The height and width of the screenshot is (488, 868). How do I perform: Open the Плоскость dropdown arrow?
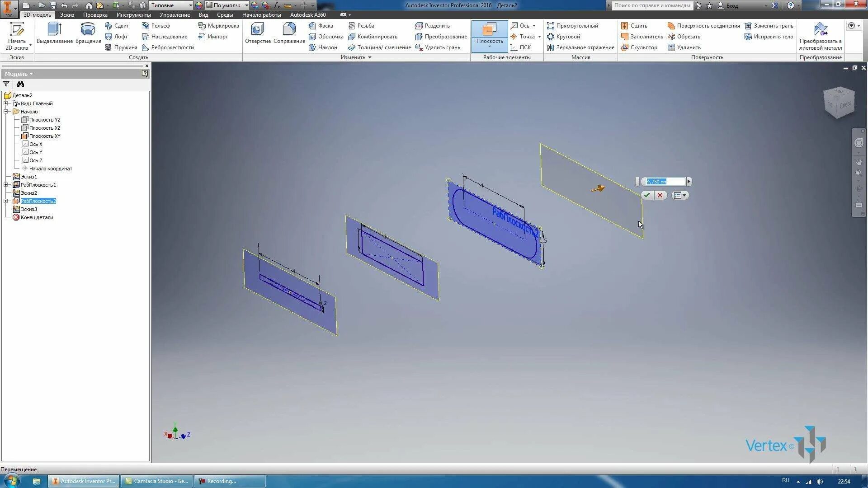click(x=490, y=47)
